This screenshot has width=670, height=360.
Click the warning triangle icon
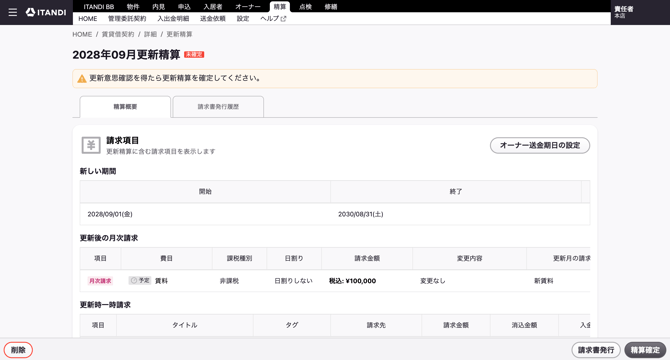[82, 79]
